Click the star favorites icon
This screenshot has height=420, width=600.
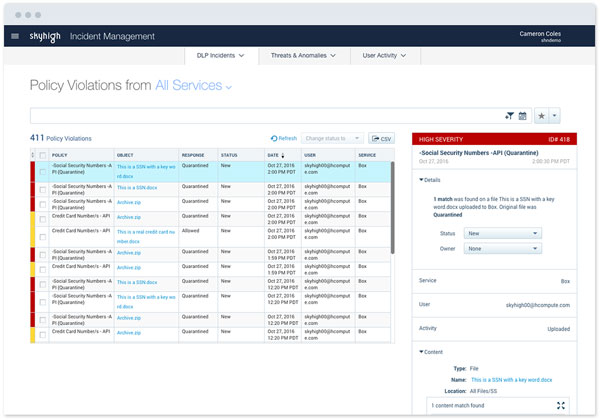tap(541, 116)
